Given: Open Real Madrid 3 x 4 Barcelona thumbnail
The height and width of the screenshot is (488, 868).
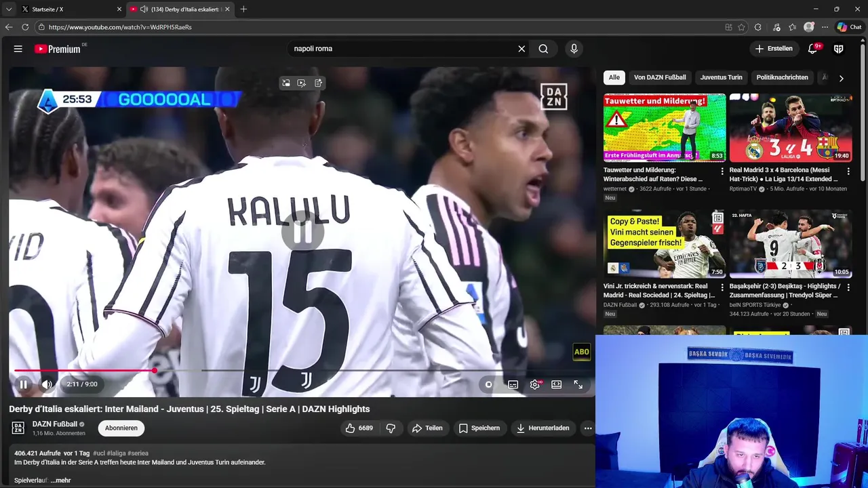Looking at the screenshot, I should (791, 127).
